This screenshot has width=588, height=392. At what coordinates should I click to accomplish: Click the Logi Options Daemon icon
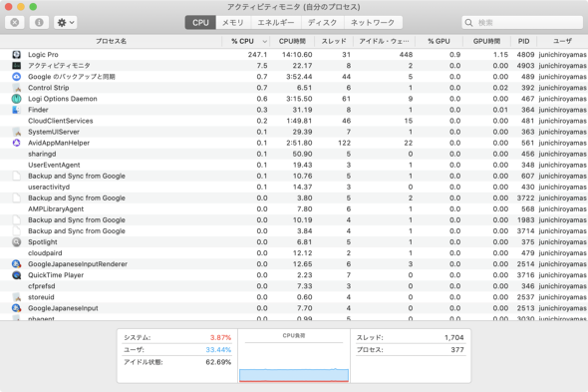point(16,99)
